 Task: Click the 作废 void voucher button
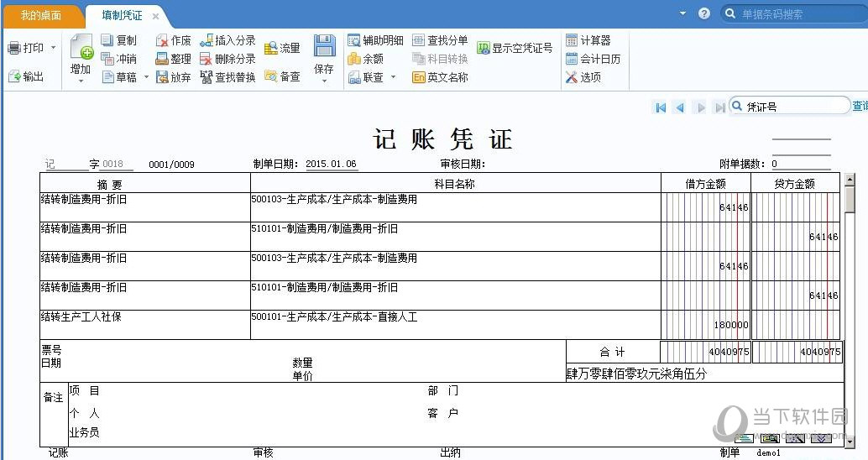pos(173,40)
